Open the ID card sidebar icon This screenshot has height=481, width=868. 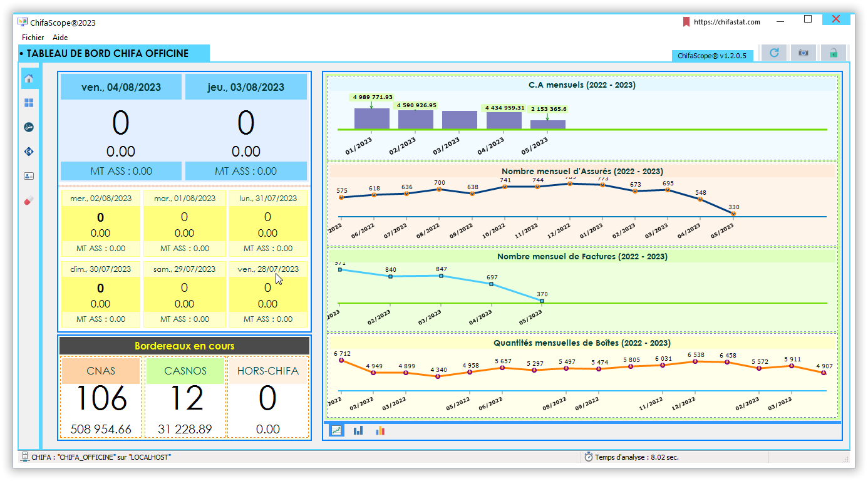(29, 176)
